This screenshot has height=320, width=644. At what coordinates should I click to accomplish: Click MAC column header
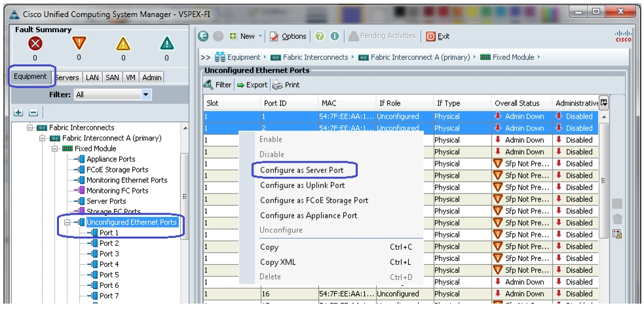[347, 103]
